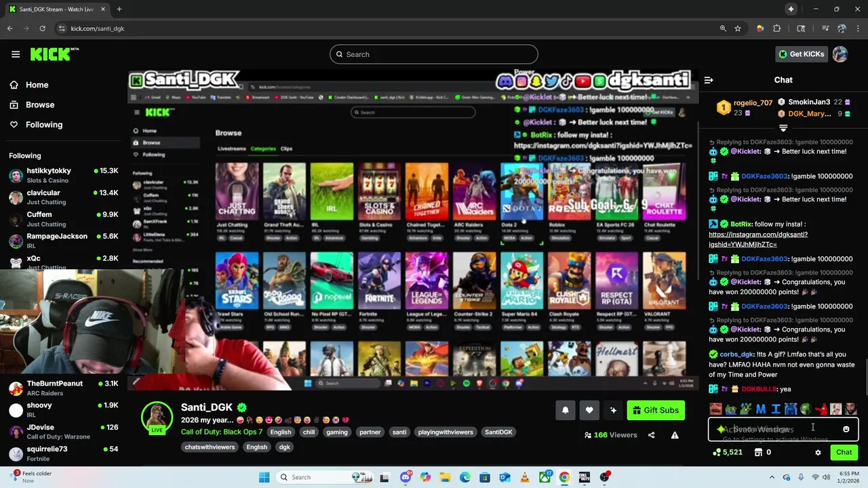The width and height of the screenshot is (868, 488).
Task: Select the partner tag
Action: [x=370, y=432]
